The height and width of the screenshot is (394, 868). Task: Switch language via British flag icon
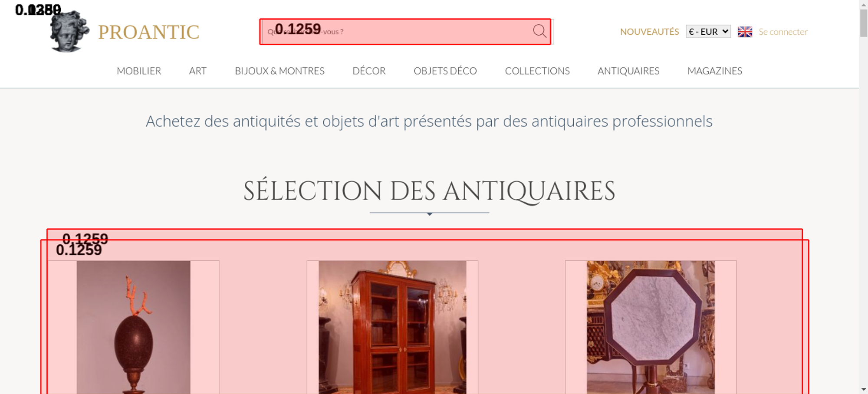tap(745, 32)
